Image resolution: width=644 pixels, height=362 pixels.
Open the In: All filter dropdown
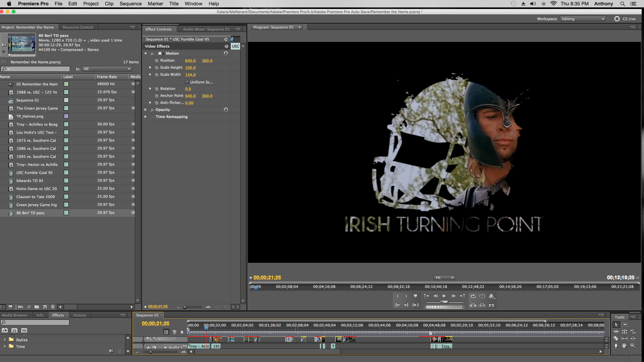[107, 69]
